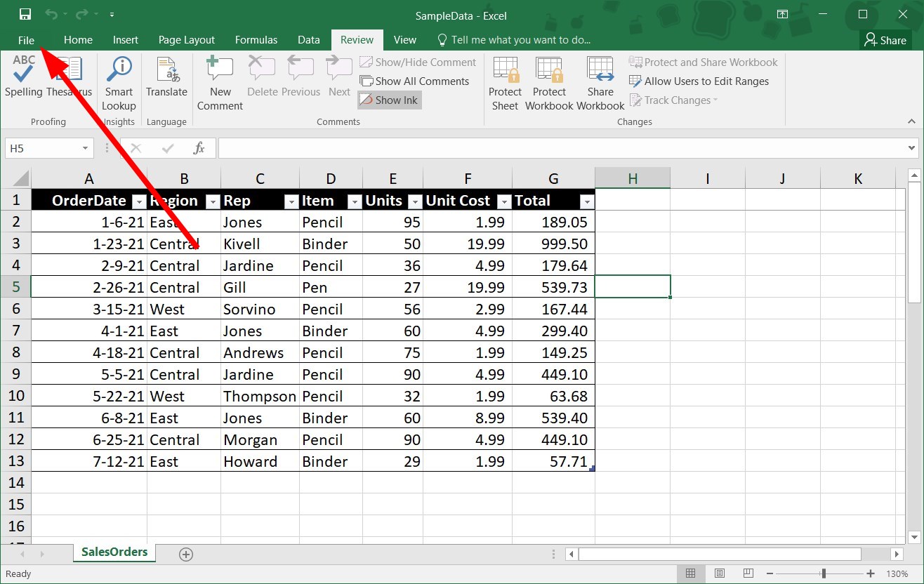Click the Delete comment icon
Image resolution: width=924 pixels, height=584 pixels.
point(263,77)
